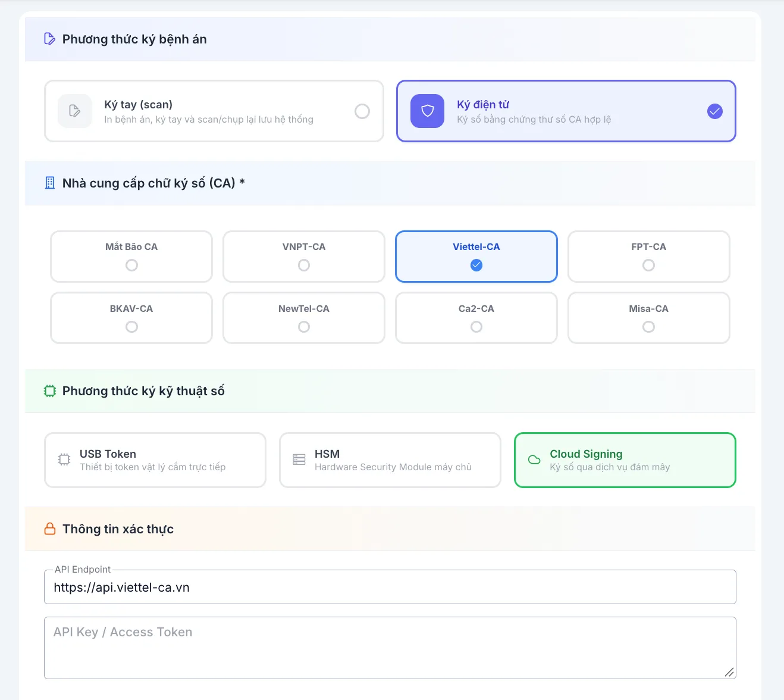This screenshot has width=784, height=700.
Task: Select USB Token signing method
Action: [155, 460]
